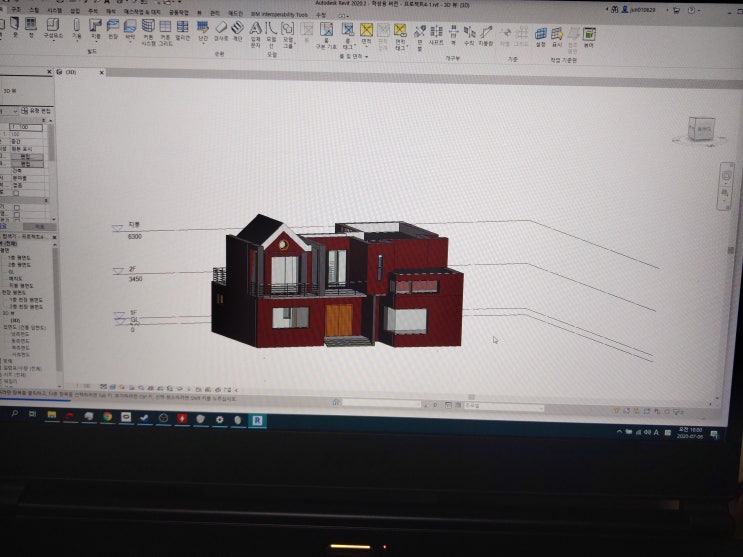Select the Tag Area tool
This screenshot has height=557, width=743.
[400, 37]
